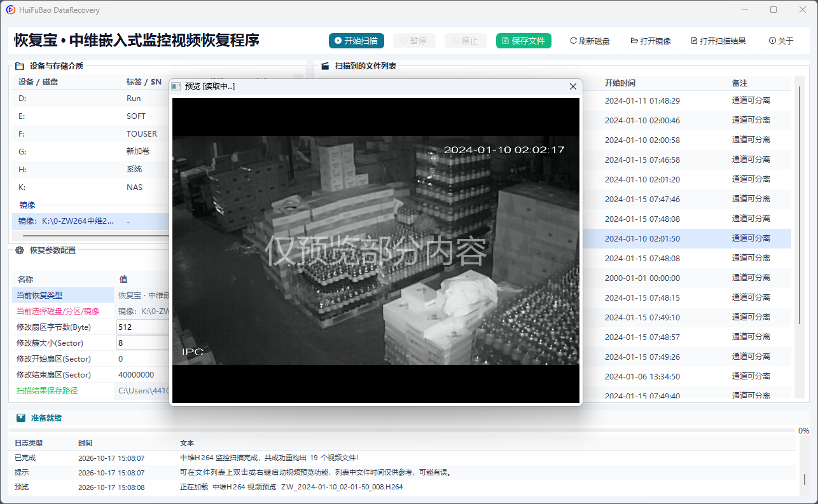Viewport: 818px width, 504px height.
Task: Click the 保存文件 save file button
Action: tap(523, 41)
